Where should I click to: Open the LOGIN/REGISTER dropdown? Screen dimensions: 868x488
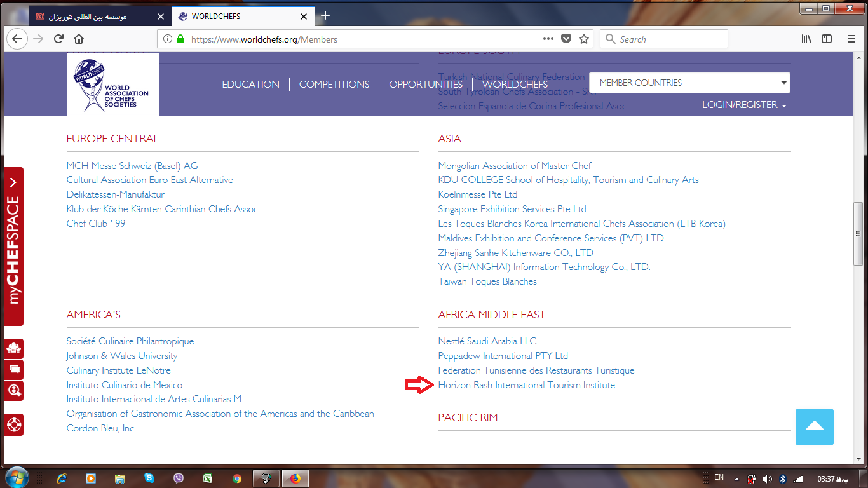(x=744, y=105)
